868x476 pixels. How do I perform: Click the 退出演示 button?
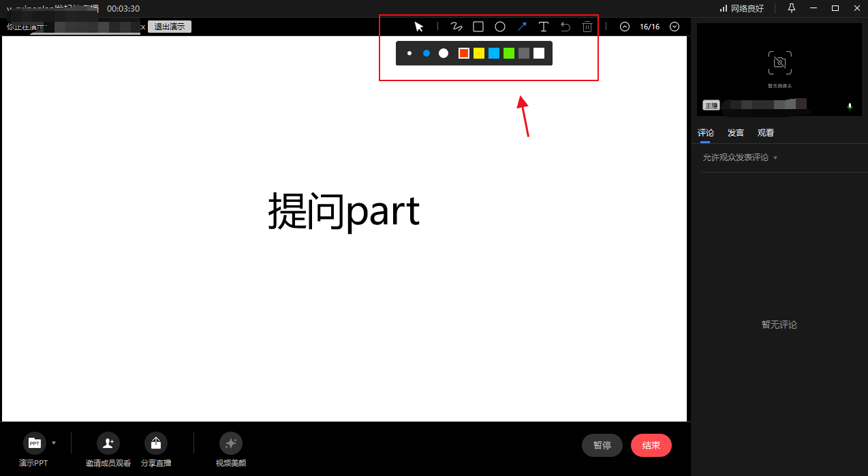click(168, 27)
